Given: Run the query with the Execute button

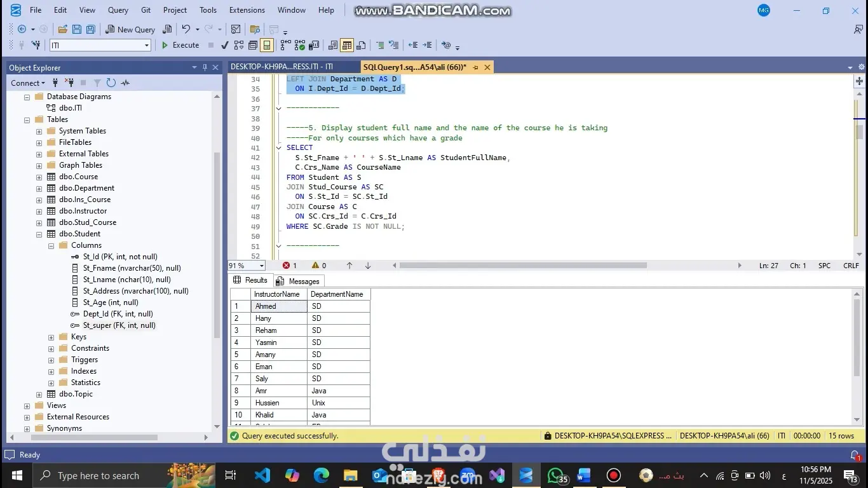Looking at the screenshot, I should [180, 45].
